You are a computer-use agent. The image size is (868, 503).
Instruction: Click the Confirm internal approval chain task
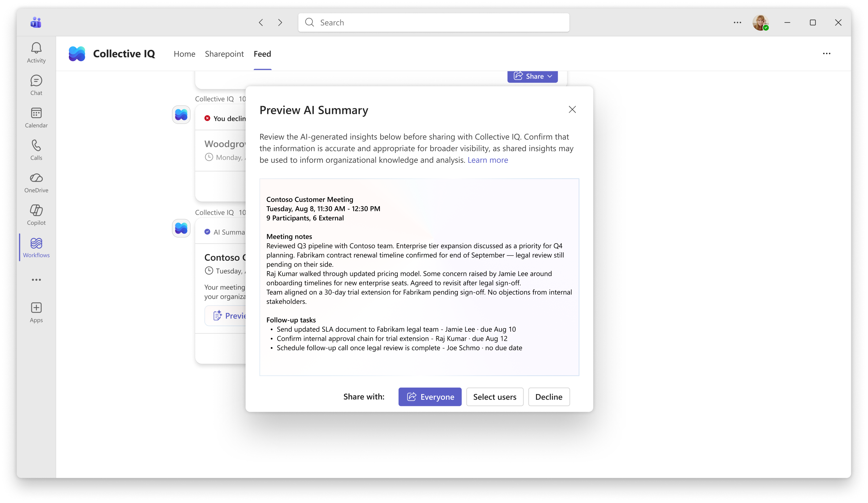(392, 338)
